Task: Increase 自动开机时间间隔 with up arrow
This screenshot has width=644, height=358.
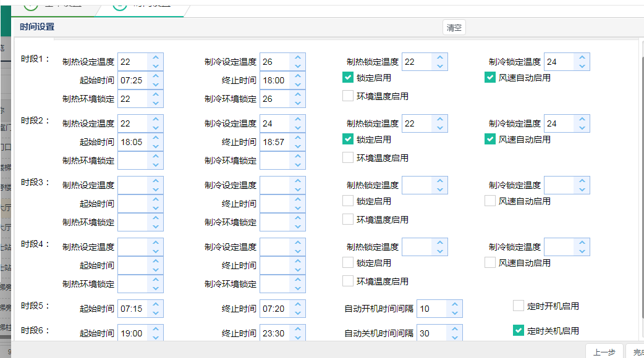Action: (x=455, y=304)
